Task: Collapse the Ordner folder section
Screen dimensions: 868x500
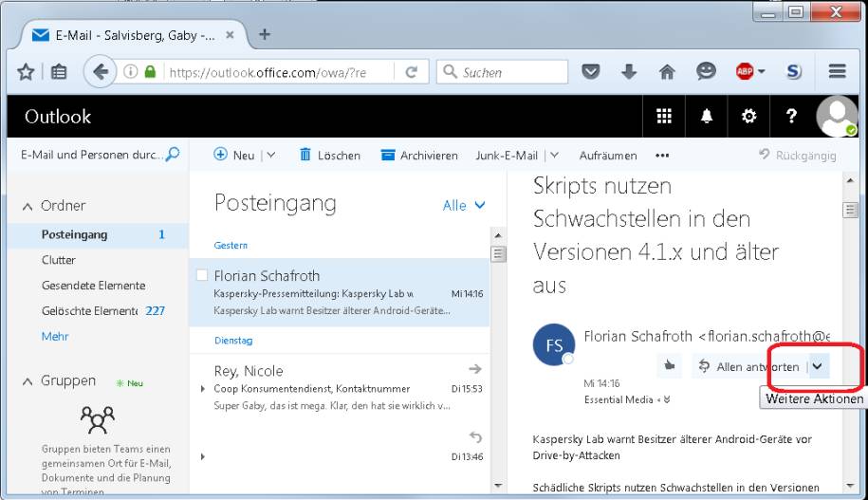Action: tap(28, 207)
